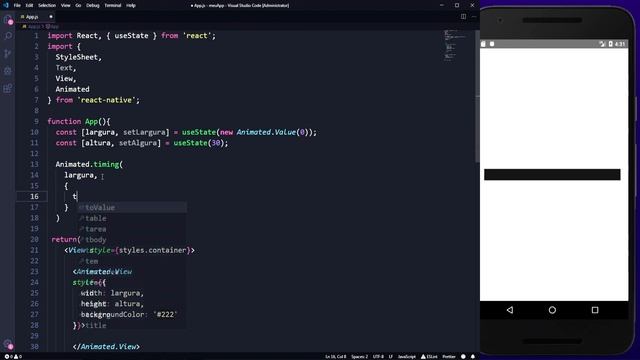Image resolution: width=640 pixels, height=360 pixels.
Task: Open the Manage gear at bottom of activity bar
Action: coord(8,344)
